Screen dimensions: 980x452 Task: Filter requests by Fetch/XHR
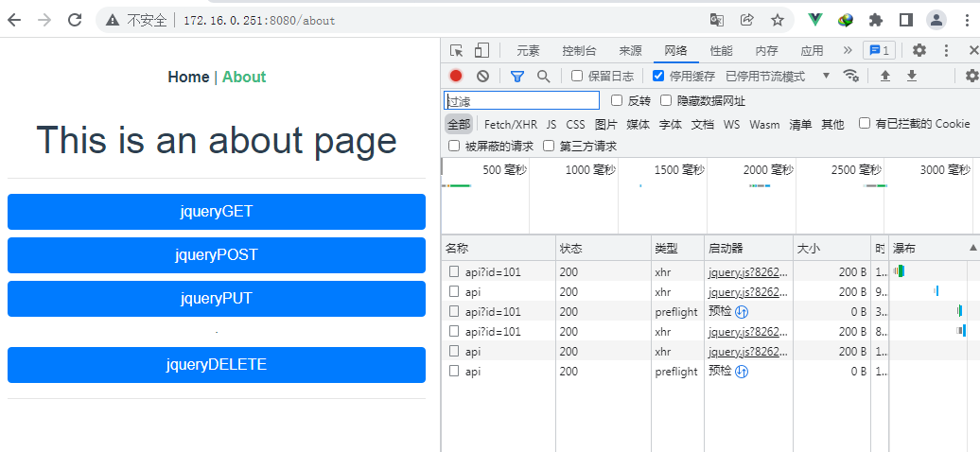pos(511,125)
